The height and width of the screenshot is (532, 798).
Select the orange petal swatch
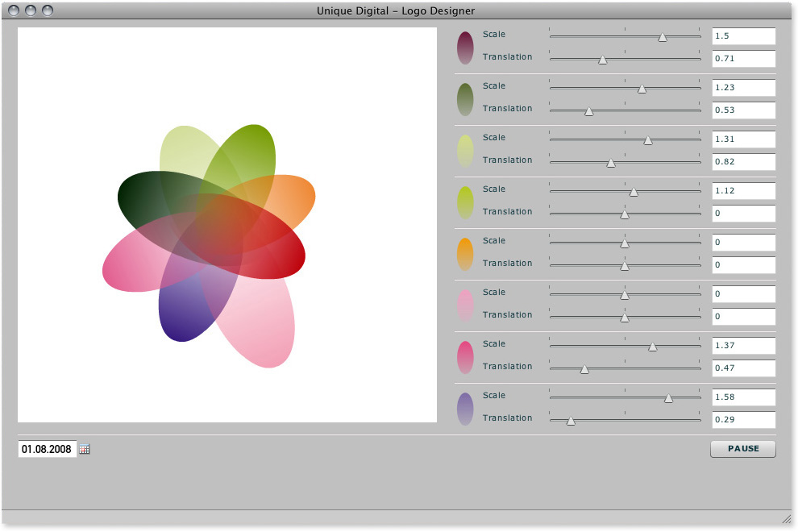coord(465,254)
